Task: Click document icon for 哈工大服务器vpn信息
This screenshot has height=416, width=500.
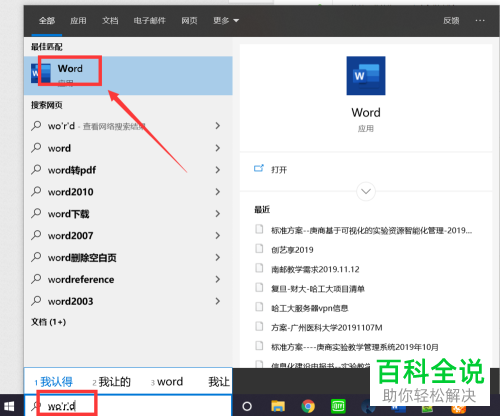Action: click(x=259, y=307)
